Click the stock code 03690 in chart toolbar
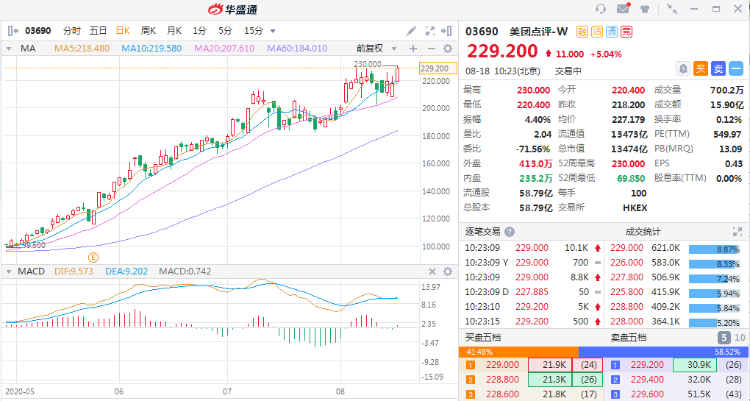The width and height of the screenshot is (750, 401). (38, 31)
